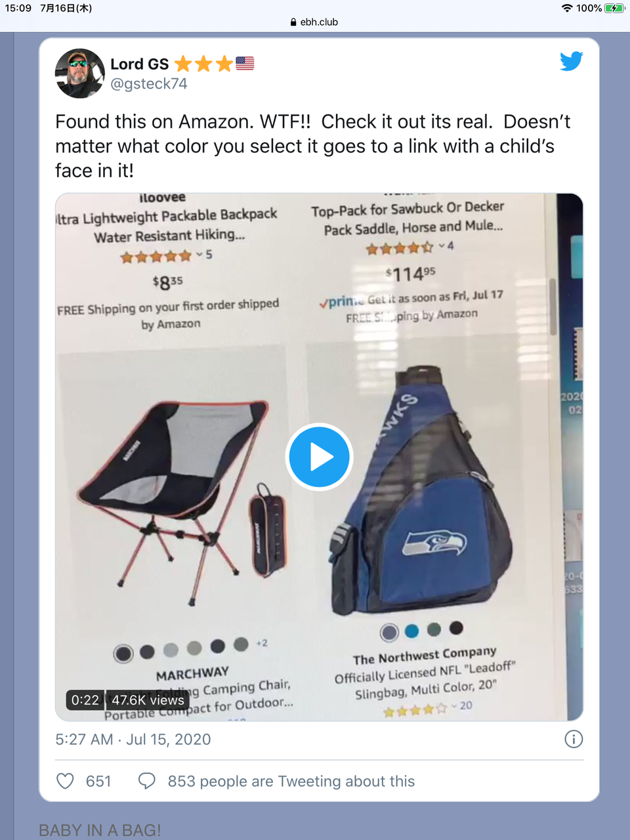
Task: Open the @gsteck74 handle link
Action: [x=149, y=84]
